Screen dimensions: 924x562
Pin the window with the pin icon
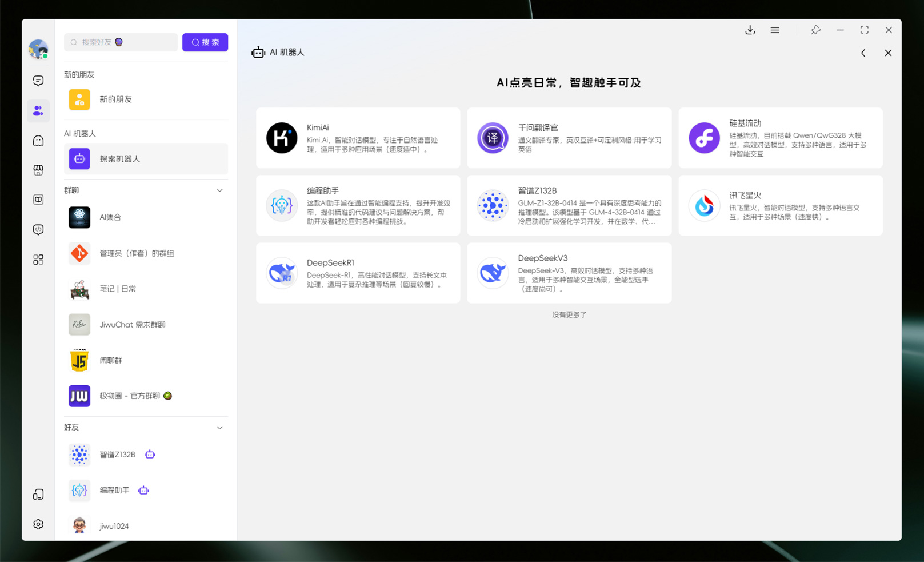pyautogui.click(x=815, y=30)
